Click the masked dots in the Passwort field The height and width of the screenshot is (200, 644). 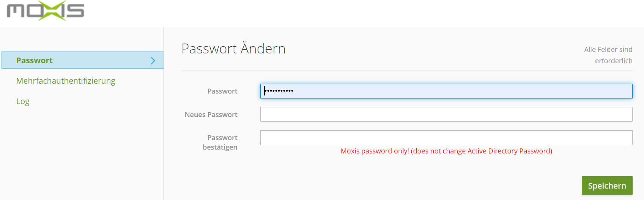[x=279, y=91]
